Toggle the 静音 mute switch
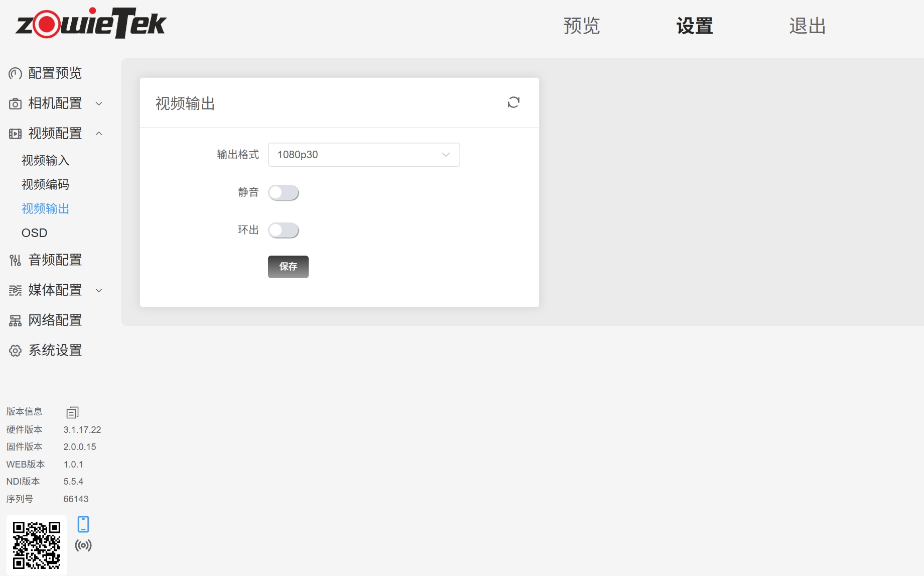Viewport: 924px width, 576px height. point(284,193)
